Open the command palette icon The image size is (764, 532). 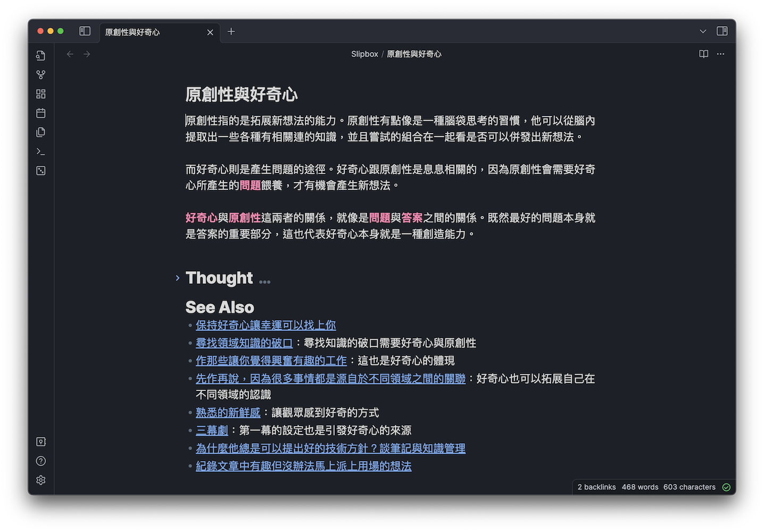coord(41,152)
